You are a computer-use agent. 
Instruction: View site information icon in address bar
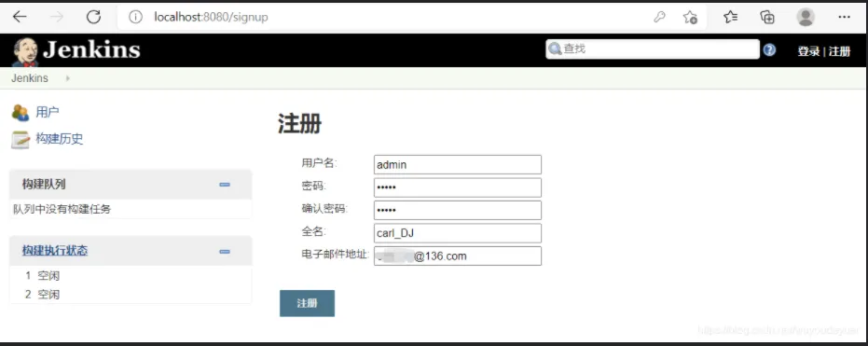pyautogui.click(x=135, y=17)
